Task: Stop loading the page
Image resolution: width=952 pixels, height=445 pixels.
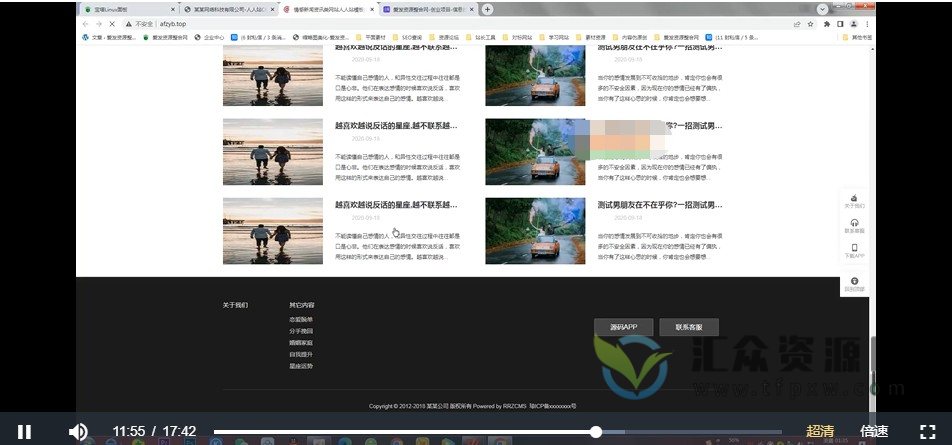Action: [x=113, y=24]
